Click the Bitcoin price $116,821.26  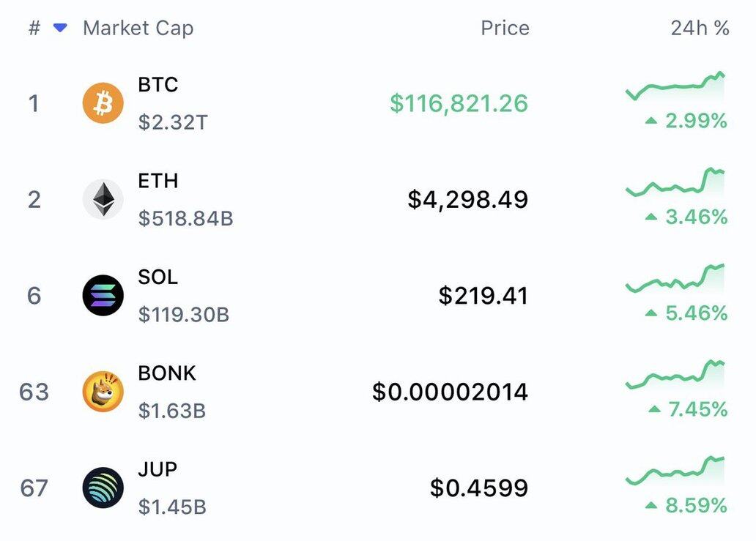coord(459,103)
